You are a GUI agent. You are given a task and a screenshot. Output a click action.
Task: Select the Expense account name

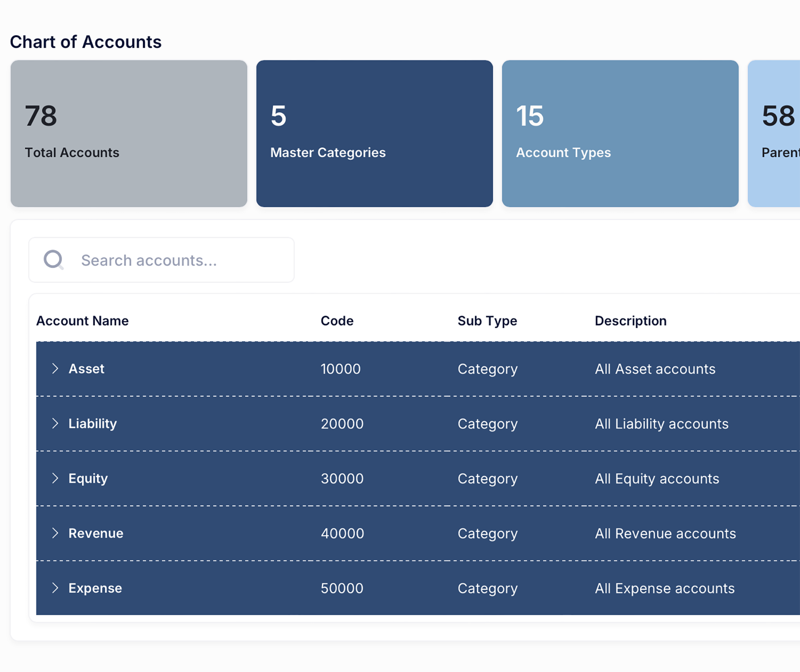pyautogui.click(x=95, y=588)
